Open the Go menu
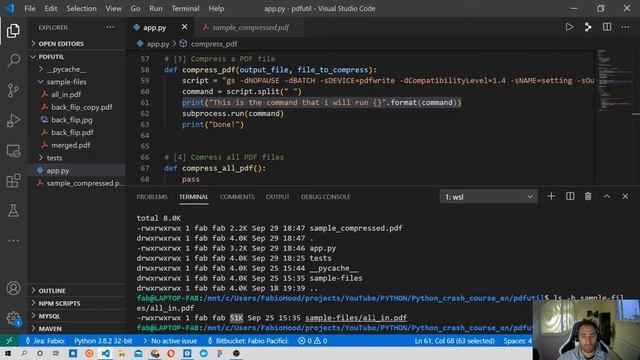This screenshot has width=640, height=360. [x=135, y=8]
